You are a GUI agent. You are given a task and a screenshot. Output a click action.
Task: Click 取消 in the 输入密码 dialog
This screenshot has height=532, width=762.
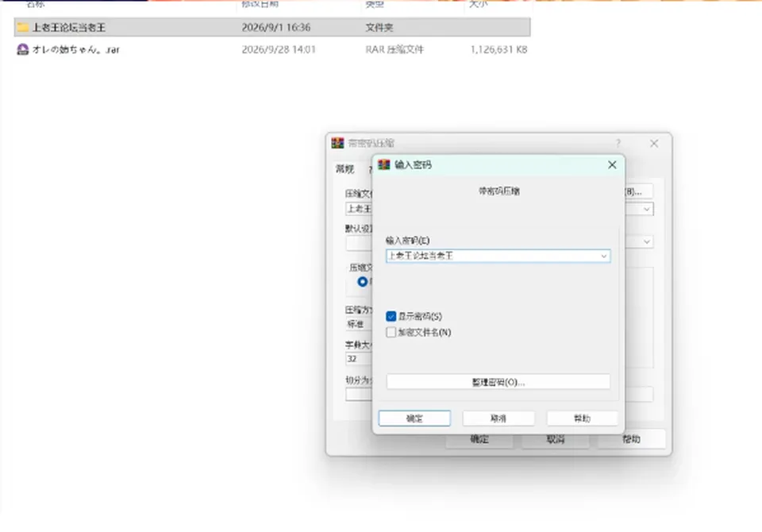click(x=498, y=418)
